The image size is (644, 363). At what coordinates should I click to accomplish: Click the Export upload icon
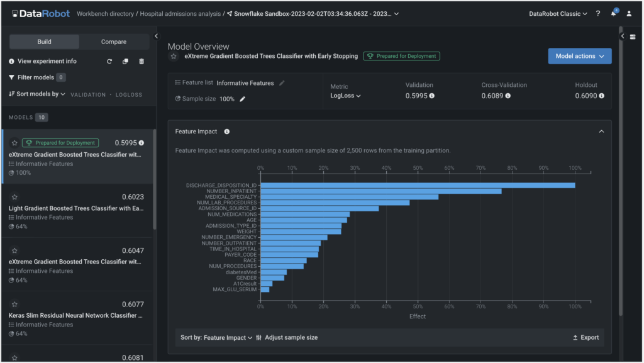(x=575, y=338)
